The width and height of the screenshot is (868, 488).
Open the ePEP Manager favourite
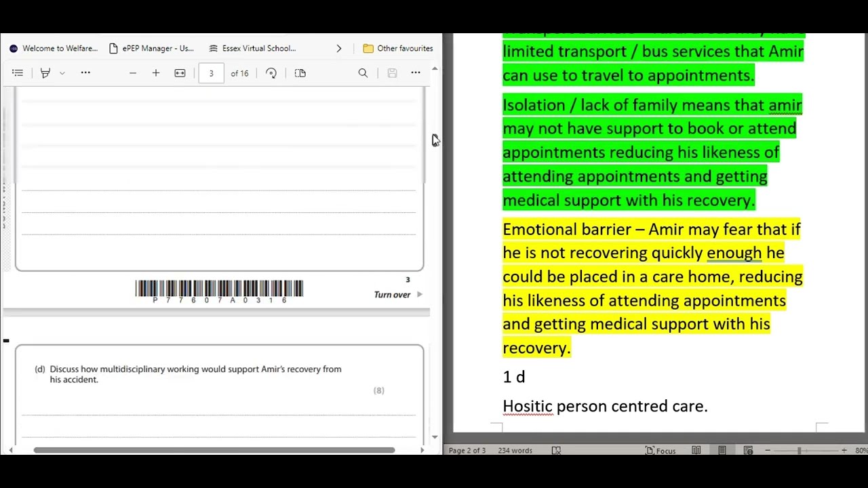pyautogui.click(x=151, y=48)
